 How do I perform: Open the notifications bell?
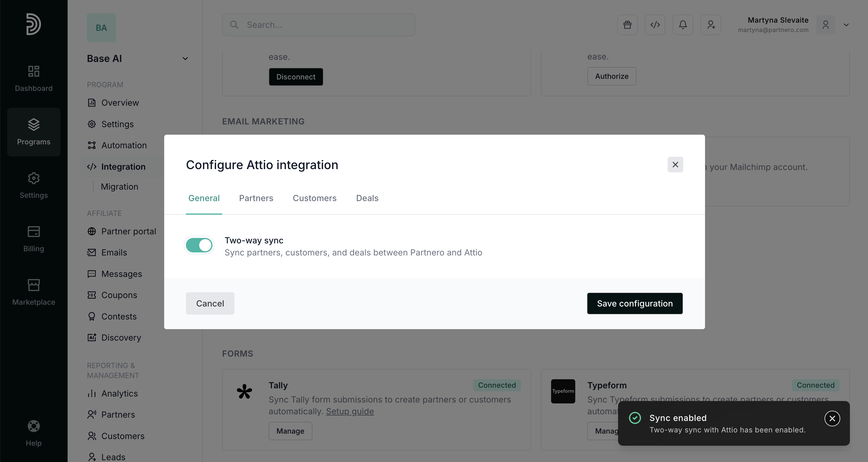[x=683, y=25]
